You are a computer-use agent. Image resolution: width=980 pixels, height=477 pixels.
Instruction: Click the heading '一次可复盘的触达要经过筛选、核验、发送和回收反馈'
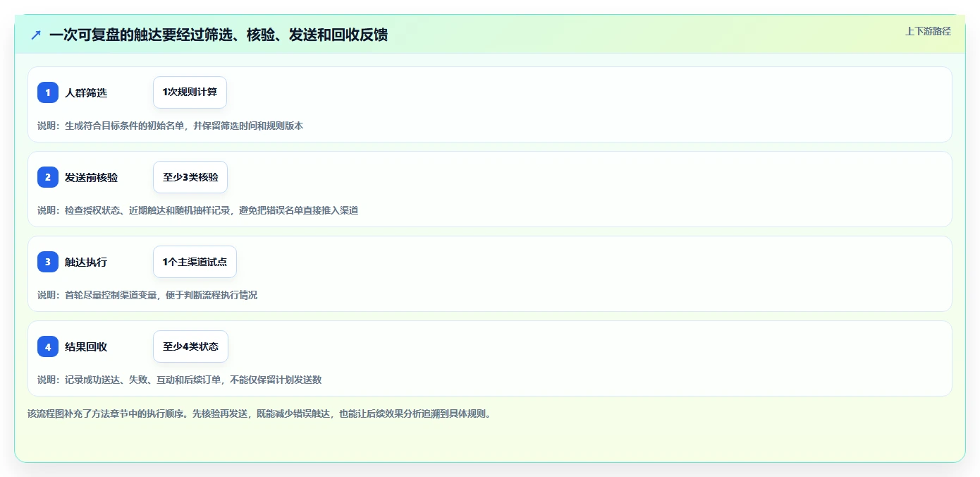pos(219,35)
